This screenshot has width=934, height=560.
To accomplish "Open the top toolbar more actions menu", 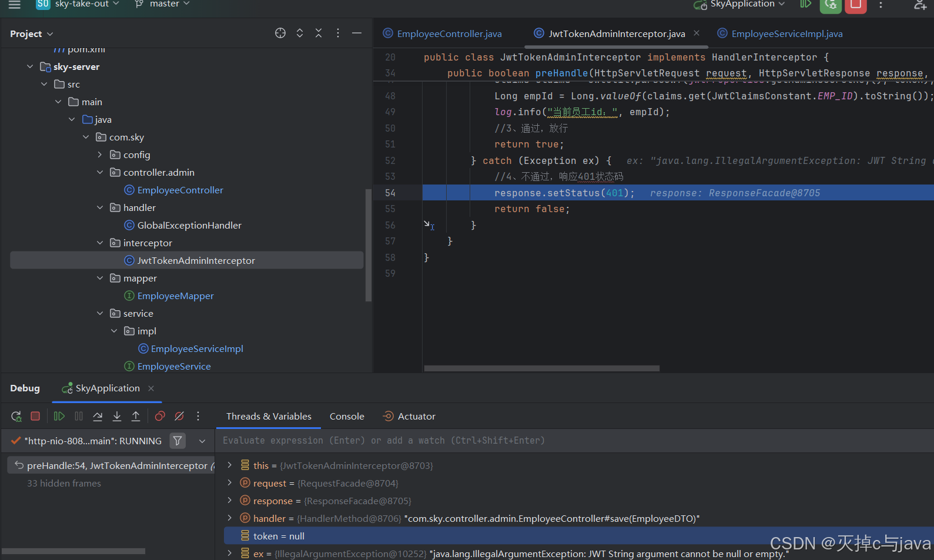I will [881, 5].
